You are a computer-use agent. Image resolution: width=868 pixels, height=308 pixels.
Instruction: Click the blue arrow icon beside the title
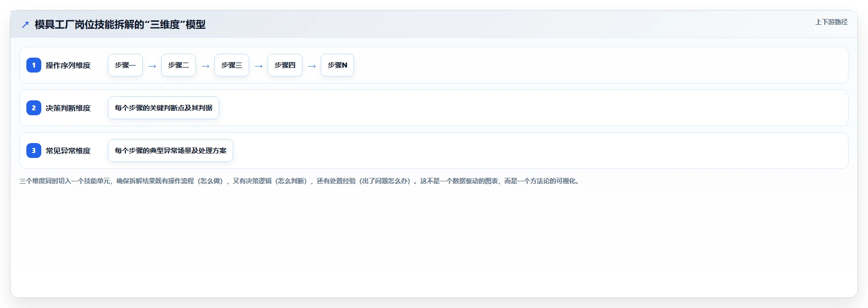(25, 24)
